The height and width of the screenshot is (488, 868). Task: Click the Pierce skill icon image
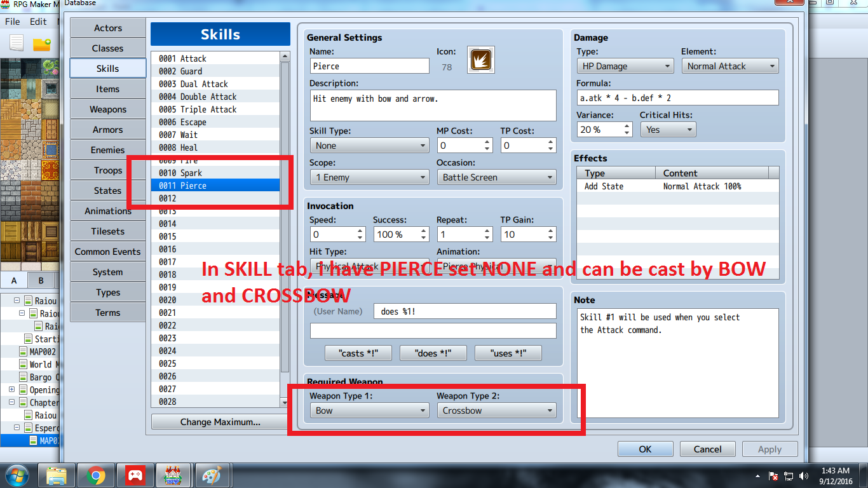click(480, 60)
